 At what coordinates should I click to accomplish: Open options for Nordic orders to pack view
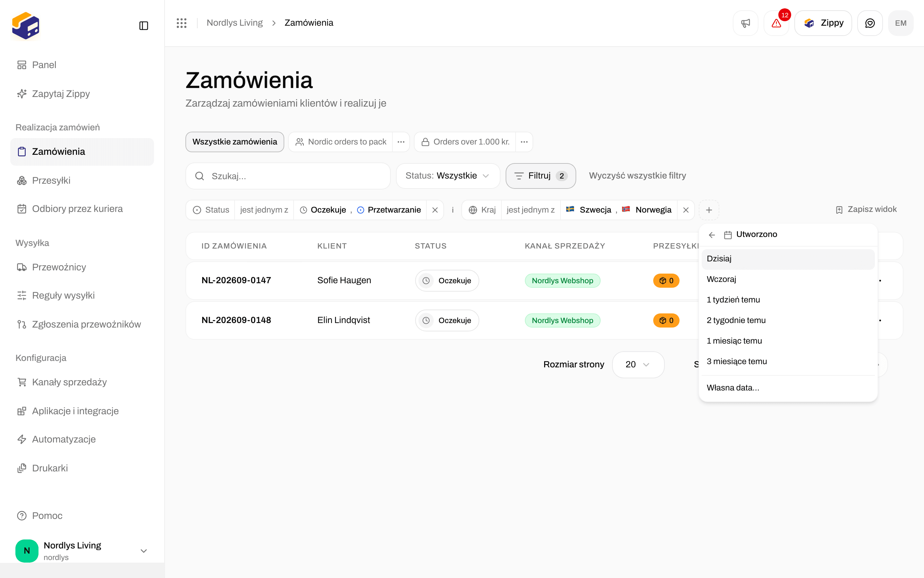(401, 142)
